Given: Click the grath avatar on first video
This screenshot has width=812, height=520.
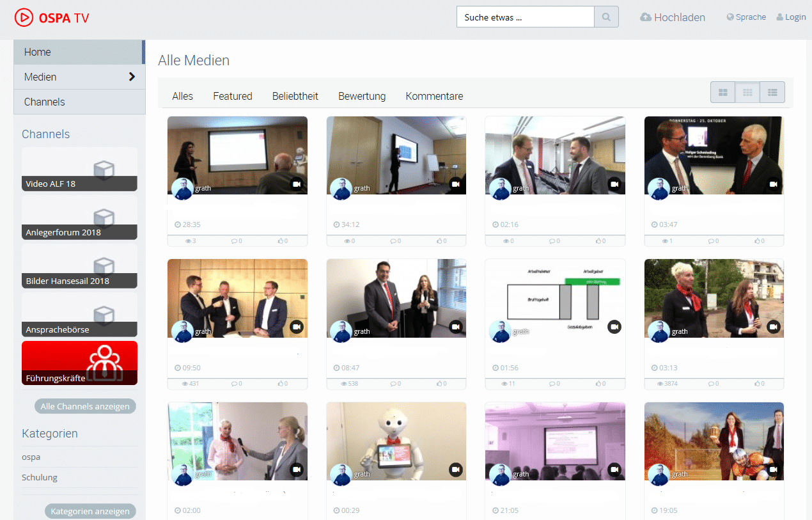Looking at the screenshot, I should (x=182, y=188).
